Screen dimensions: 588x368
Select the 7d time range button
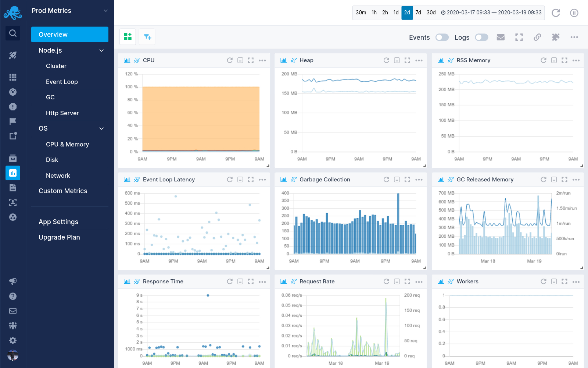[418, 13]
